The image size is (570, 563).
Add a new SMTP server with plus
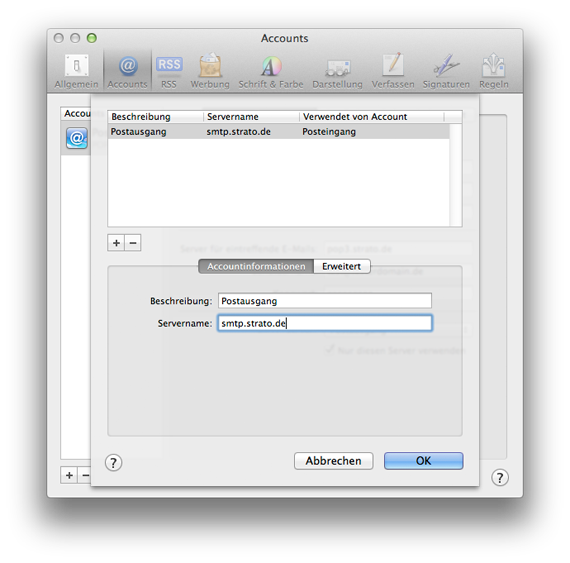tap(116, 243)
